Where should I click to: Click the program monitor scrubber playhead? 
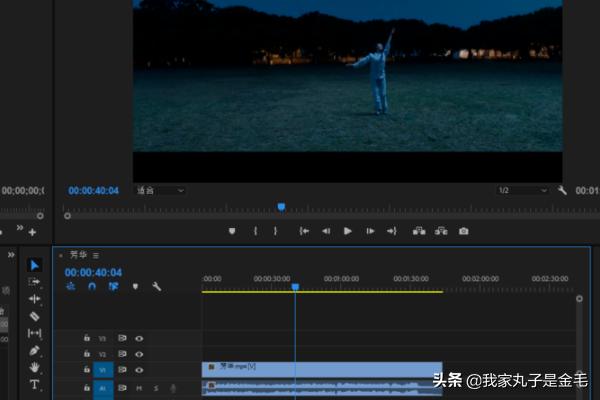(281, 207)
